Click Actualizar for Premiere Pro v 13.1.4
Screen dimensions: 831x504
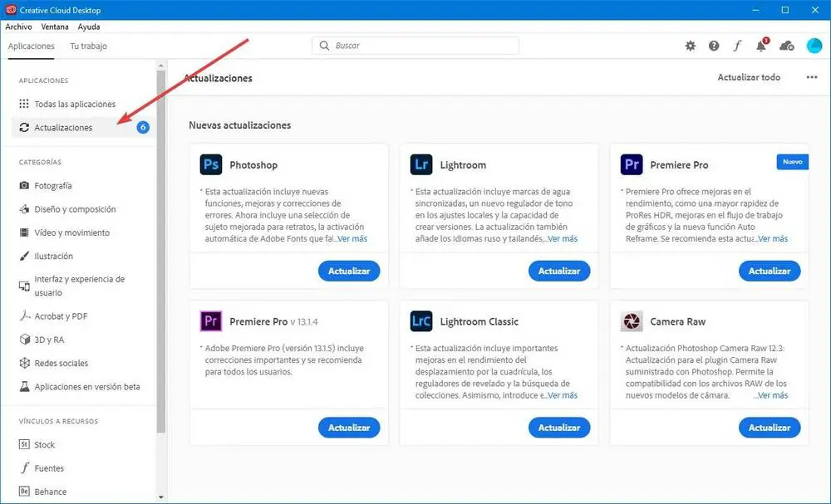(x=349, y=428)
